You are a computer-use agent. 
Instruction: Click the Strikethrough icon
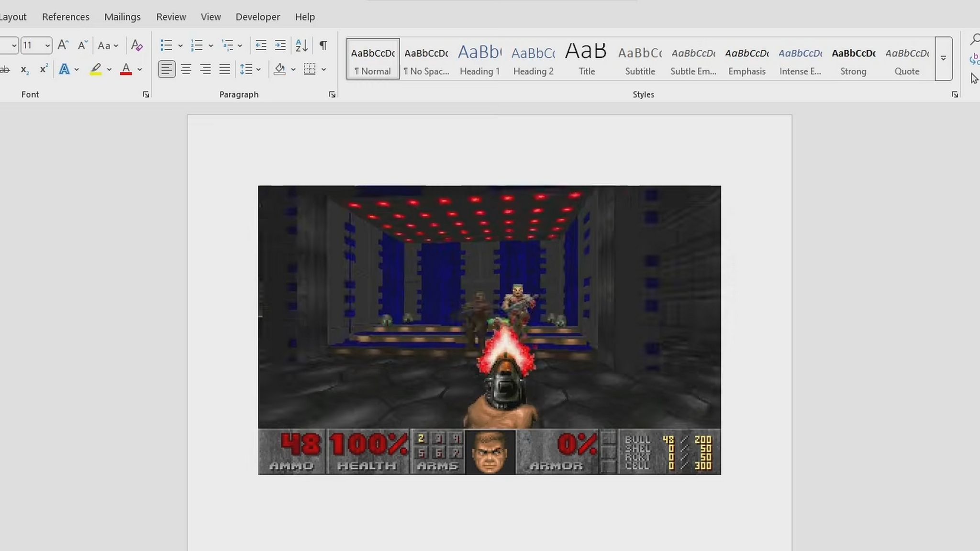5,70
